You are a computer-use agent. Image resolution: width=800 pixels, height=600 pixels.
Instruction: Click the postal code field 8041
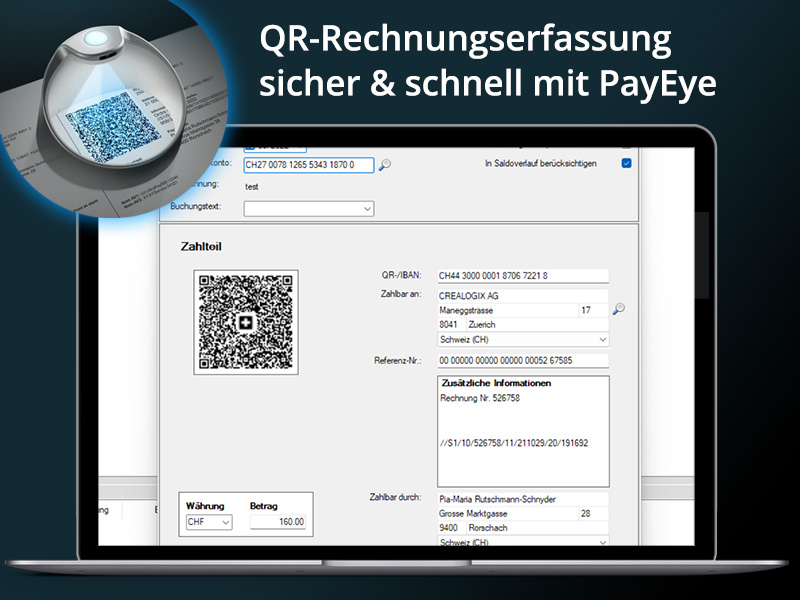pos(451,324)
